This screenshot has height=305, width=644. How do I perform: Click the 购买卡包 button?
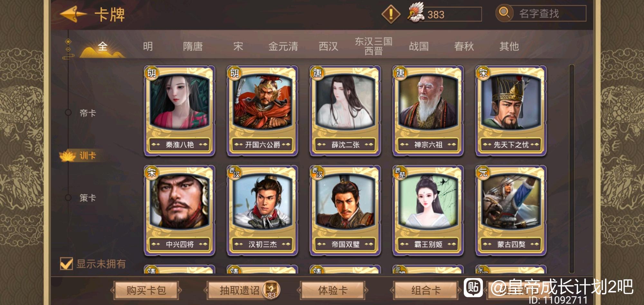(x=146, y=291)
